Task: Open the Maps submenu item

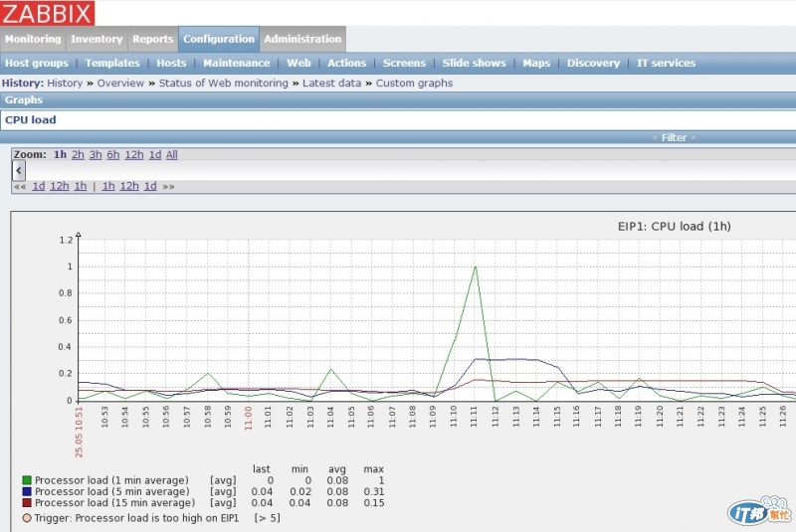Action: coord(536,63)
